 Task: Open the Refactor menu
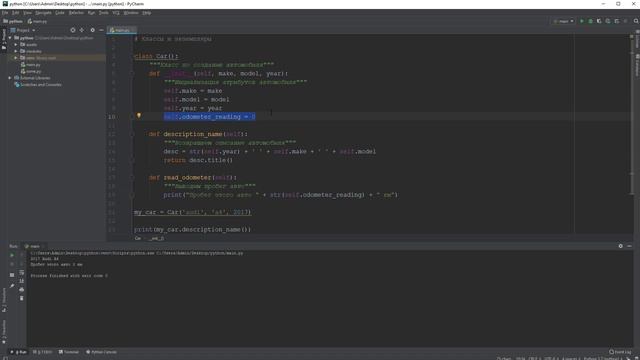(x=76, y=13)
